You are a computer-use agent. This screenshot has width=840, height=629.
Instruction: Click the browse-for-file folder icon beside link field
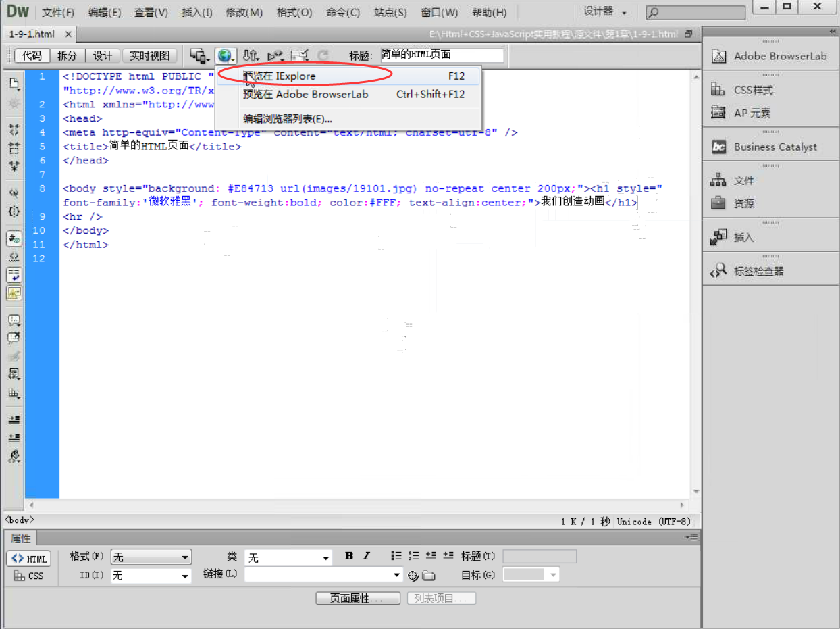(x=429, y=576)
